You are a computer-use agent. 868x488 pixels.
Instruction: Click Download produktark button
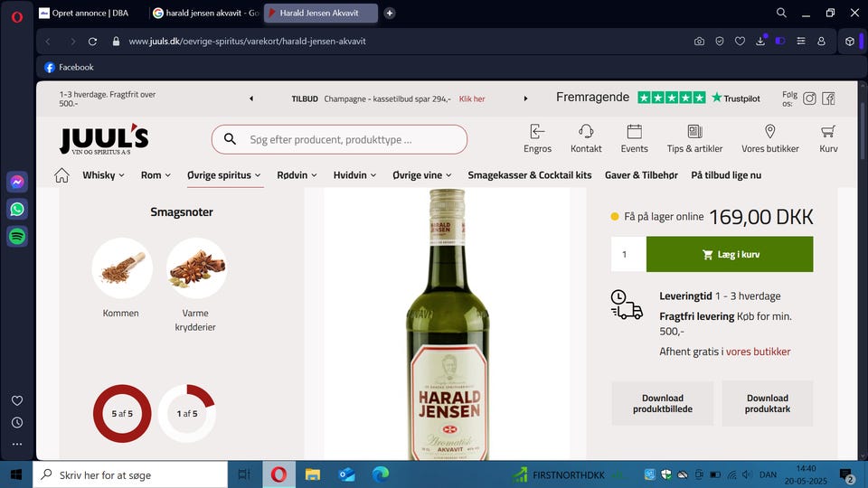click(x=768, y=403)
